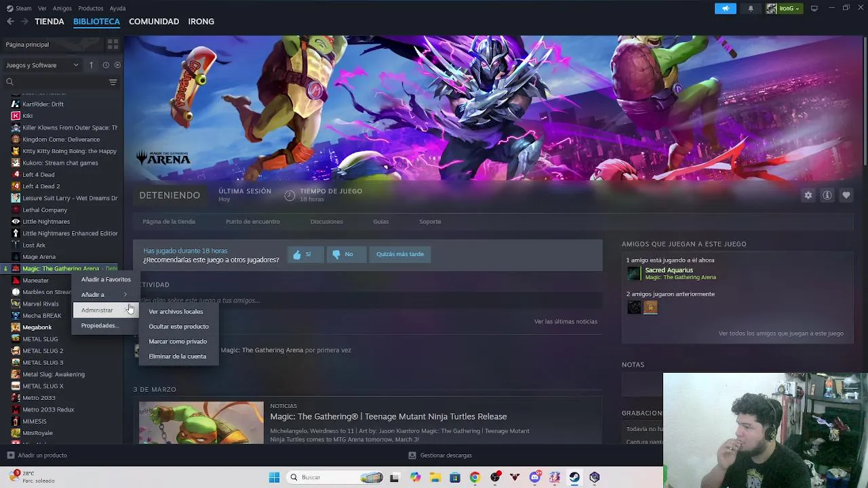
Task: Open the library grid collections view icon
Action: click(x=113, y=44)
